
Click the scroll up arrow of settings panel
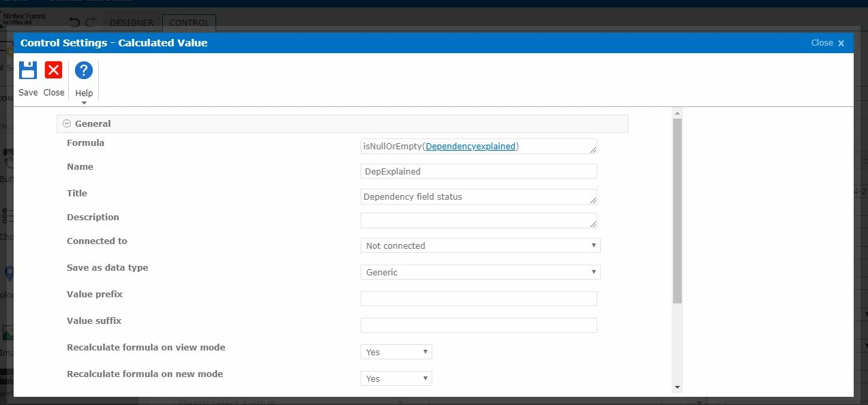[677, 113]
